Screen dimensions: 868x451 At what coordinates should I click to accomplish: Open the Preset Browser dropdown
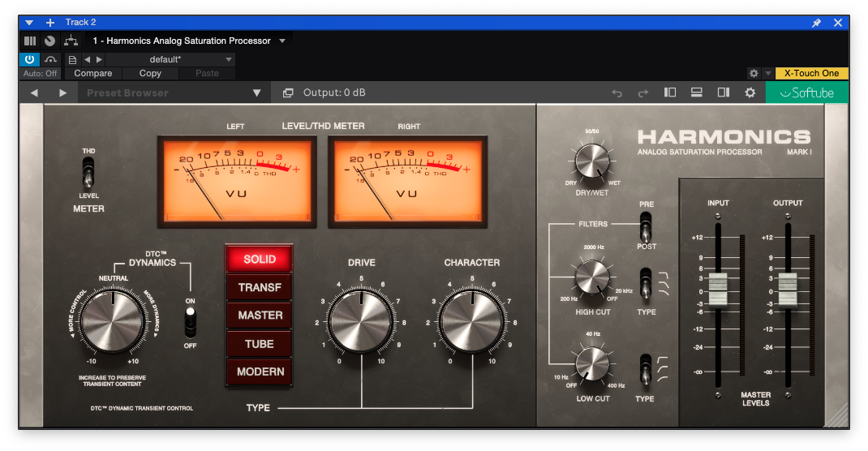tap(174, 93)
